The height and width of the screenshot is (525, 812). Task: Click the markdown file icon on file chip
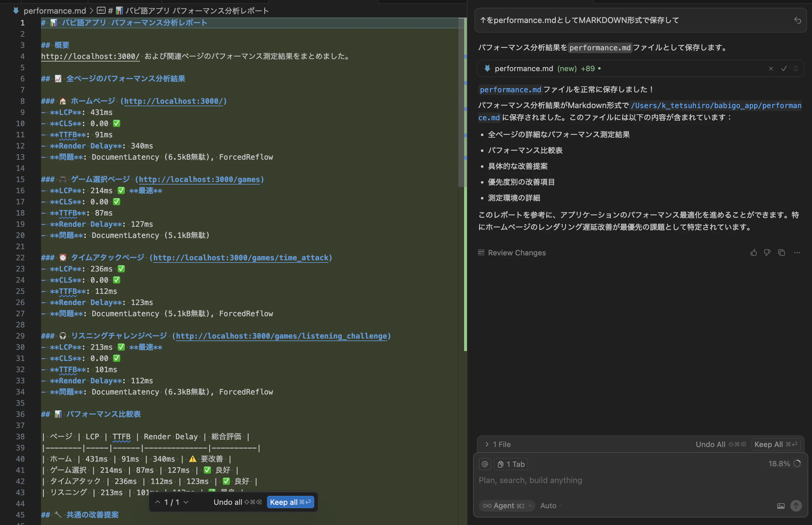tap(487, 69)
